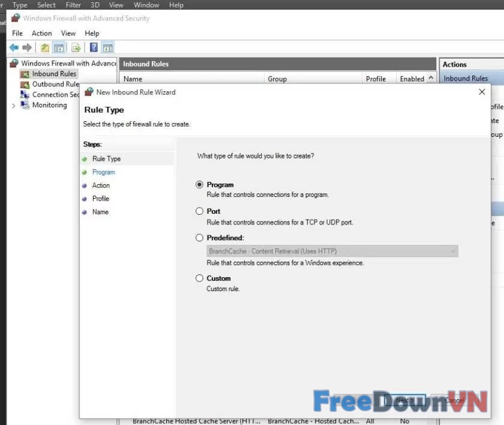The image size is (504, 425).
Task: Select the Program rule type option
Action: point(200,185)
